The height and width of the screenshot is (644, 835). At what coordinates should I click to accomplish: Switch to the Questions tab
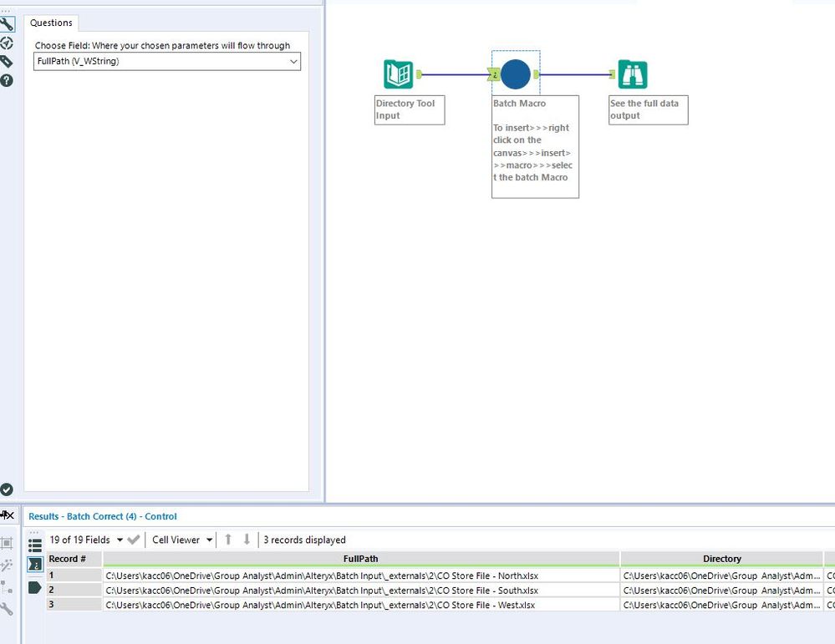(x=51, y=23)
